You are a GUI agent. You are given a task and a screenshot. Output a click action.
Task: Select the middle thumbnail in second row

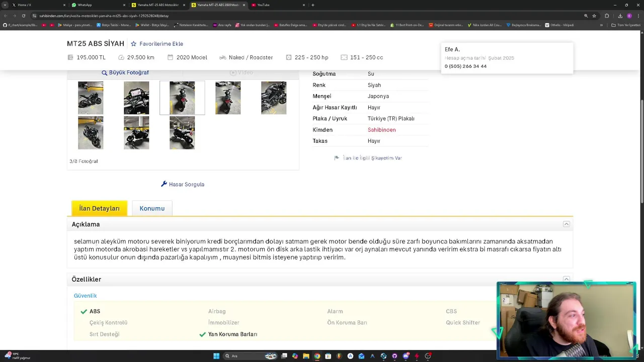tap(136, 133)
